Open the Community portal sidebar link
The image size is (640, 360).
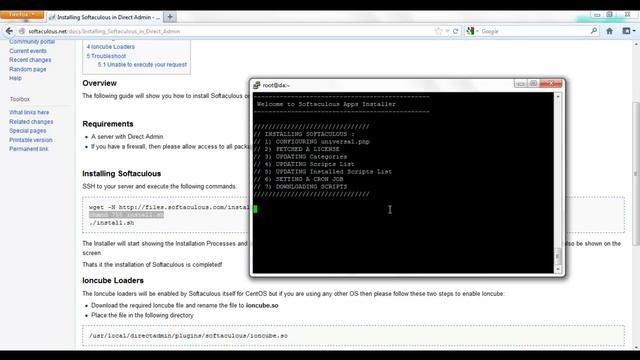click(x=32, y=42)
